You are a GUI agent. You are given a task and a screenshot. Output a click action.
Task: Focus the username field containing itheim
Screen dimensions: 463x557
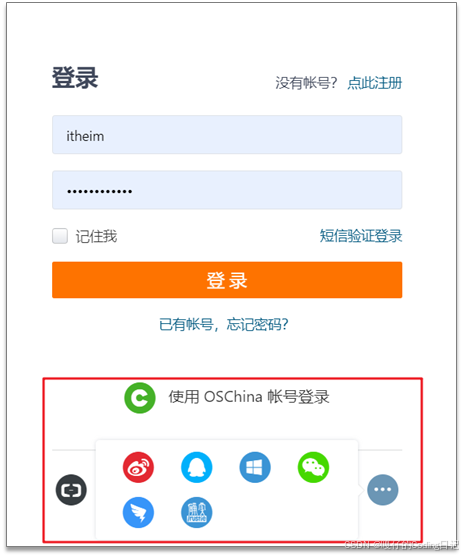(x=227, y=135)
